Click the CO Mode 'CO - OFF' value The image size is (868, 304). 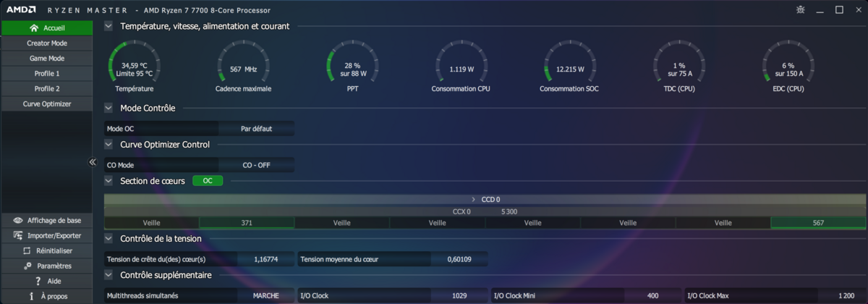(x=256, y=165)
